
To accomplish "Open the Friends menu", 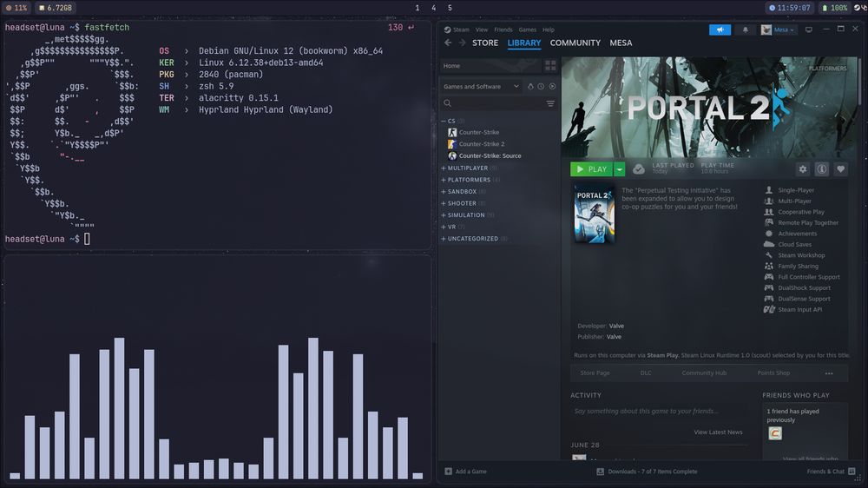I will point(503,30).
